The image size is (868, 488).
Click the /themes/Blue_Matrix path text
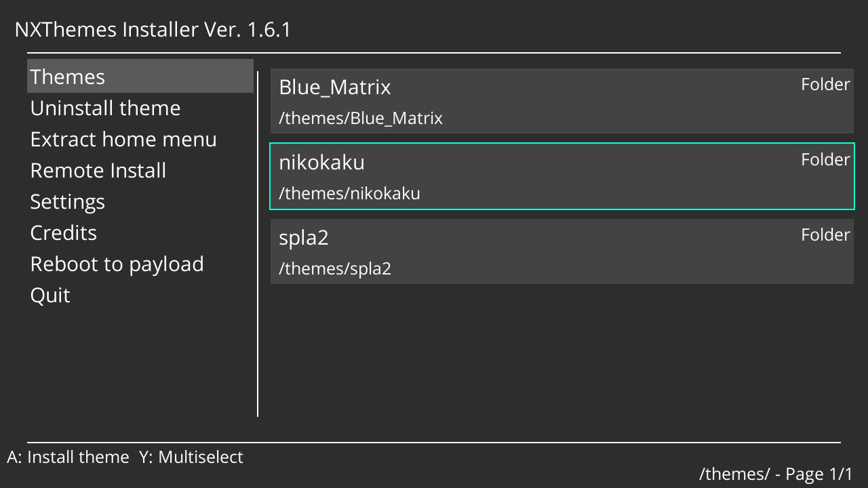(x=360, y=118)
